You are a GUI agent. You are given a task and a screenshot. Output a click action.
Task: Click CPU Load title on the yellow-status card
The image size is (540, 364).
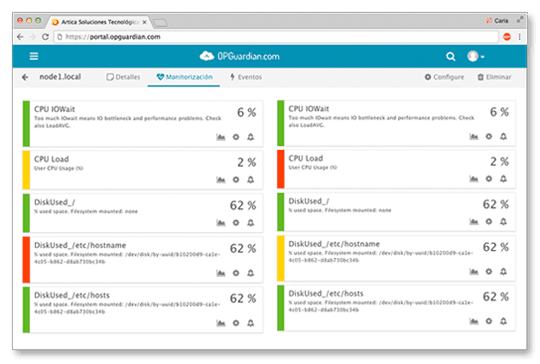point(51,159)
